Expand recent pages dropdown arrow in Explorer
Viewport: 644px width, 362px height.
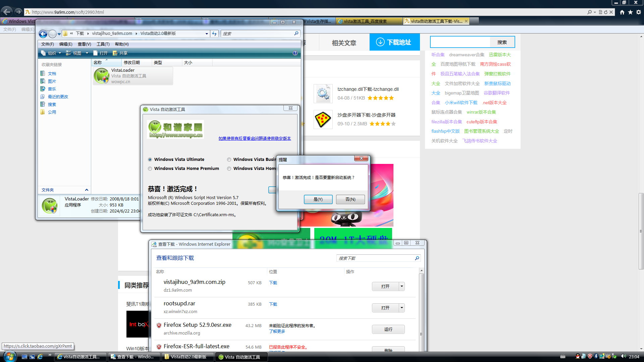click(59, 34)
